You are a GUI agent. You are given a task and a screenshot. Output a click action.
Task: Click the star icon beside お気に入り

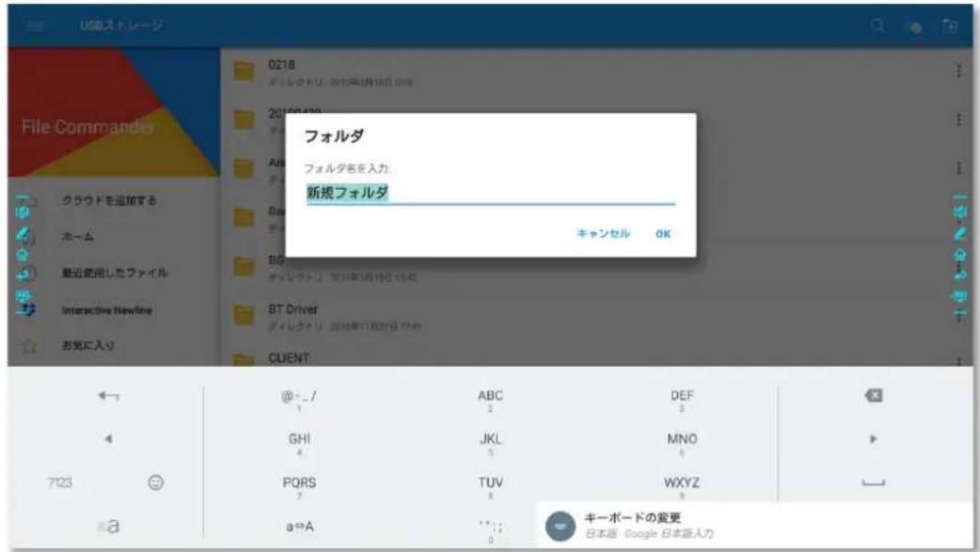point(29,346)
